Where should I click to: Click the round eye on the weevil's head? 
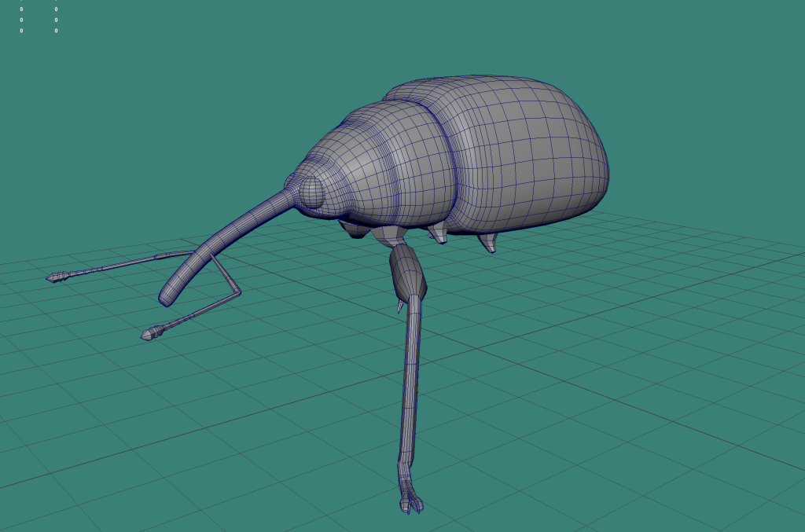[x=311, y=192]
